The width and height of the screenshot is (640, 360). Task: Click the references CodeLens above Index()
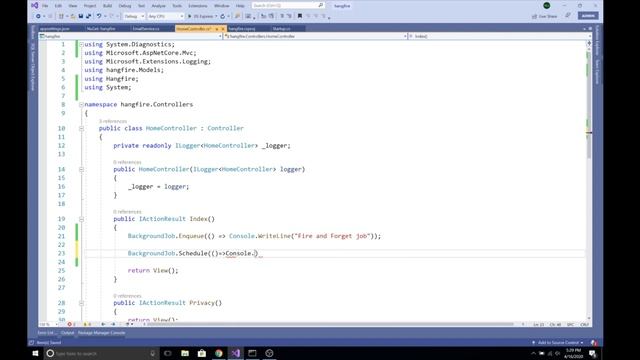pos(127,212)
